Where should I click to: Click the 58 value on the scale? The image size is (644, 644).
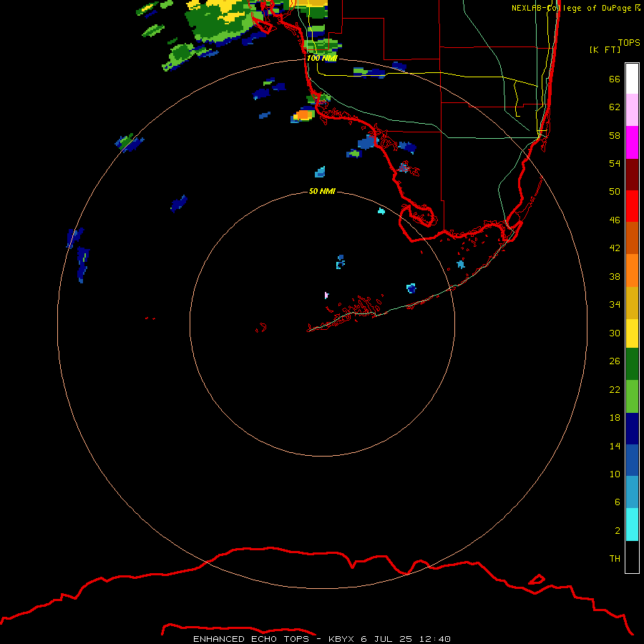point(615,135)
